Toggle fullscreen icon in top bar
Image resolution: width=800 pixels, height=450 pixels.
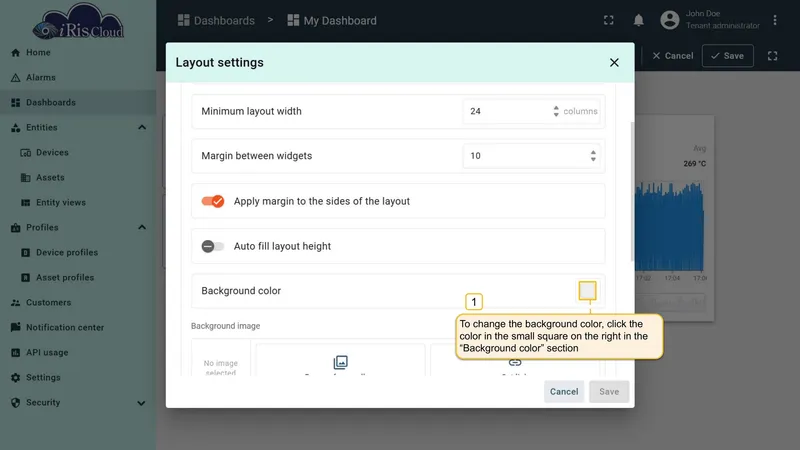609,20
